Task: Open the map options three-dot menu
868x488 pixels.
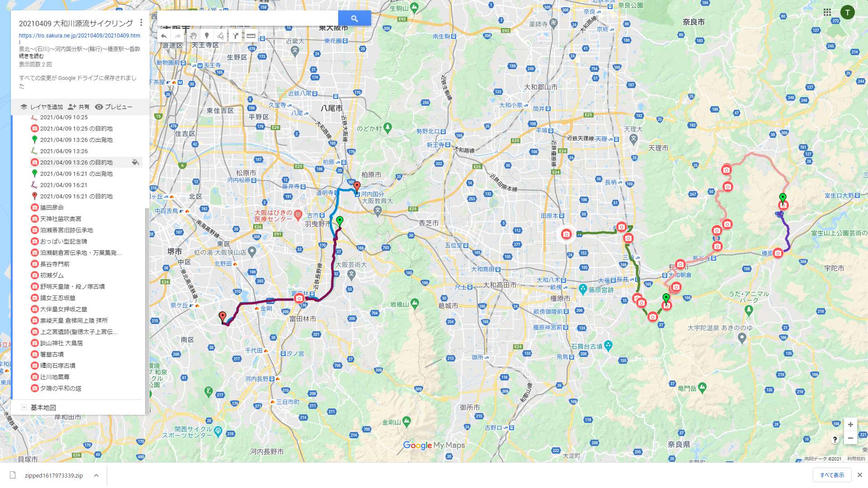Action: [142, 22]
